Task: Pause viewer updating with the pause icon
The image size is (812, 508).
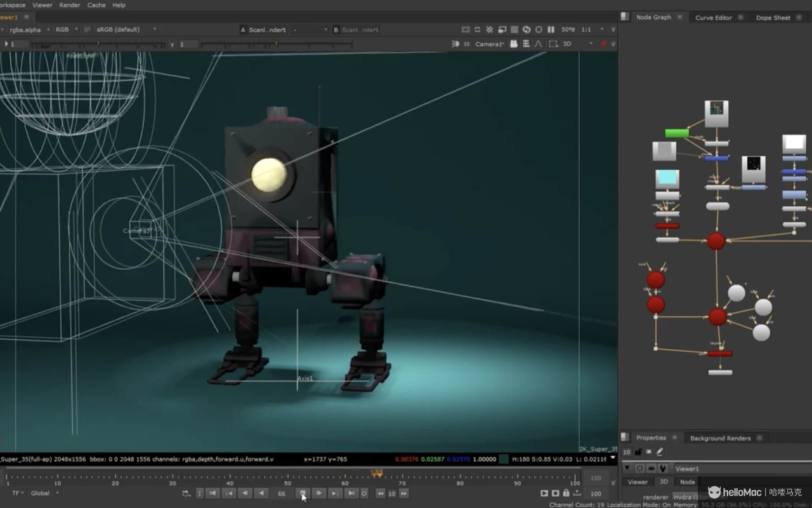Action: coord(551,29)
